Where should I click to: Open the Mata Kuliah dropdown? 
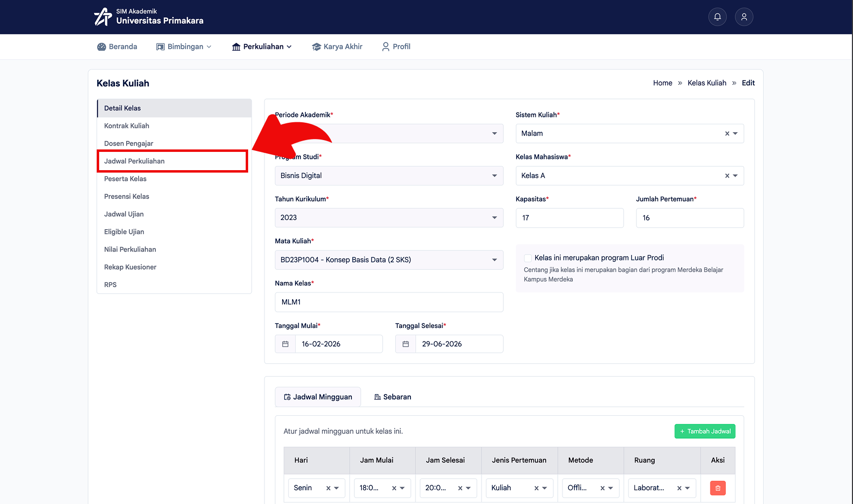(x=389, y=260)
